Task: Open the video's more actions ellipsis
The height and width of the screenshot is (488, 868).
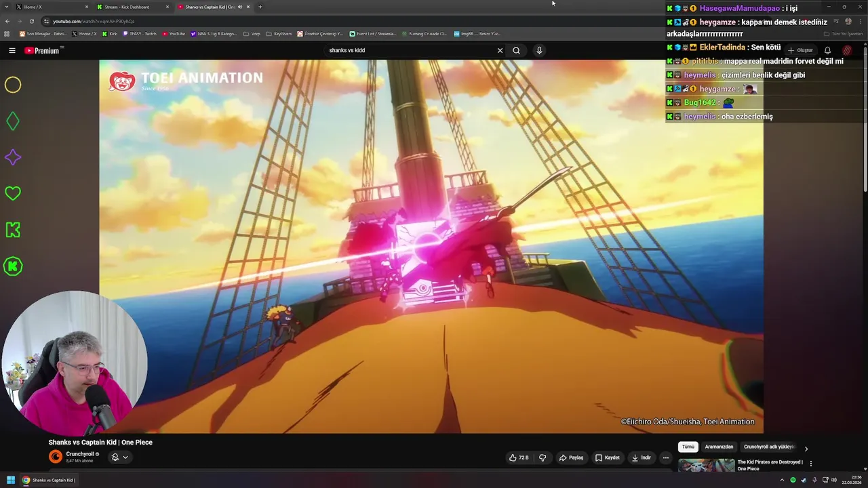Action: pyautogui.click(x=665, y=457)
